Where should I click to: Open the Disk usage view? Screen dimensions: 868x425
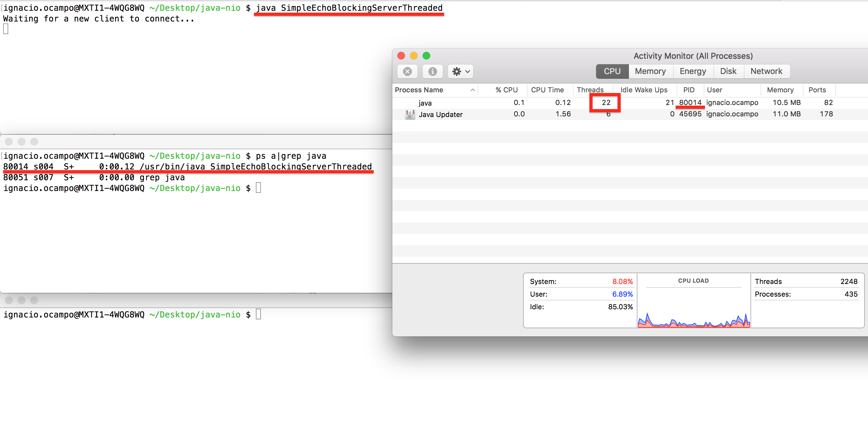pyautogui.click(x=728, y=71)
